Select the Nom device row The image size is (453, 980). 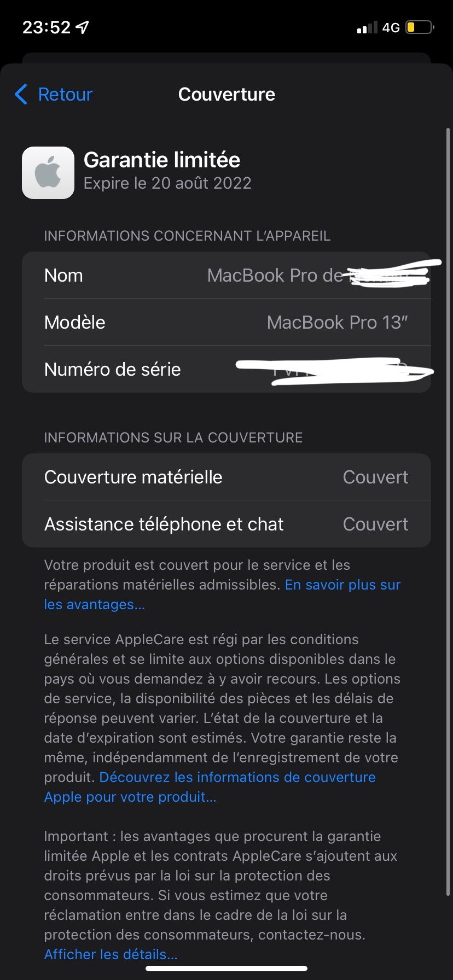click(x=226, y=275)
